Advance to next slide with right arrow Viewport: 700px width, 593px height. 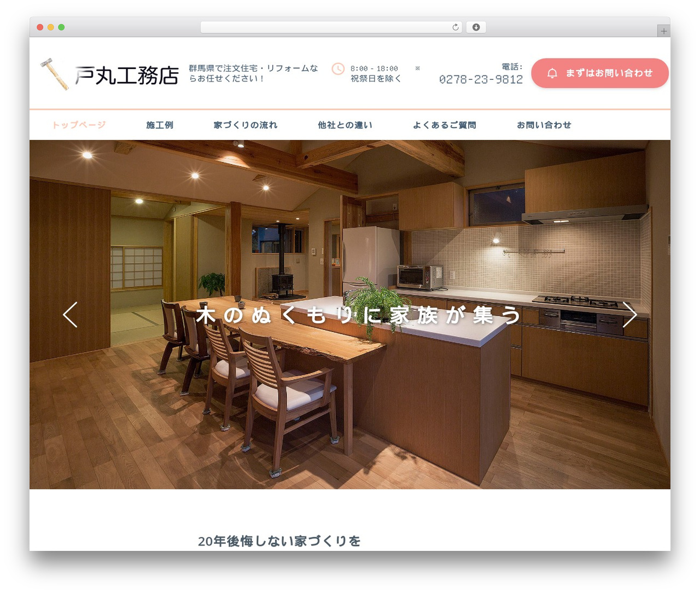[x=630, y=315]
